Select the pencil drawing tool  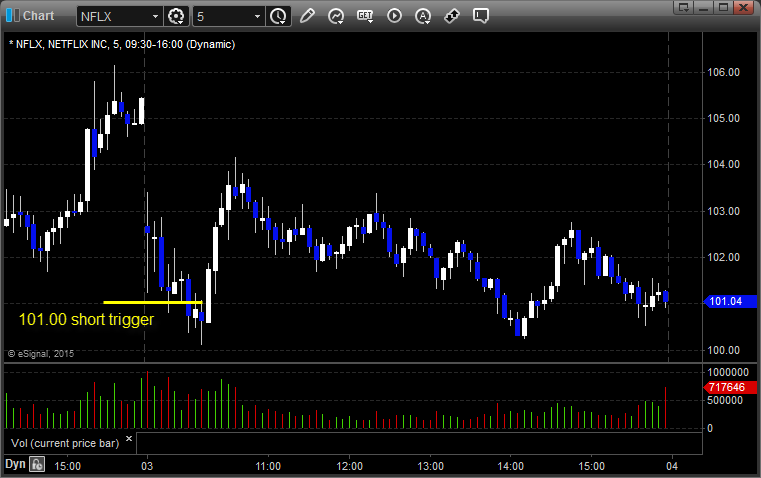307,16
